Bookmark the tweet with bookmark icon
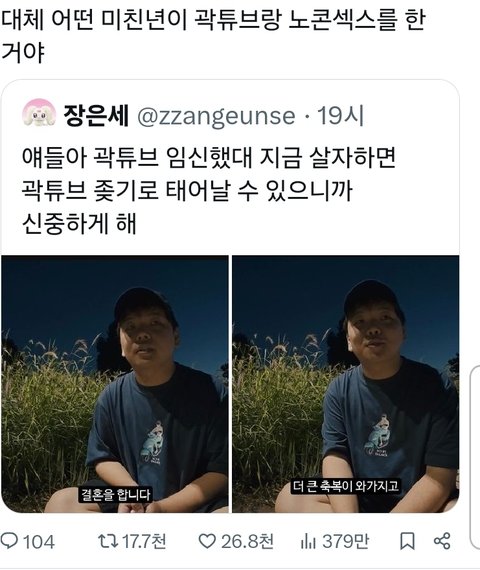 [x=407, y=541]
